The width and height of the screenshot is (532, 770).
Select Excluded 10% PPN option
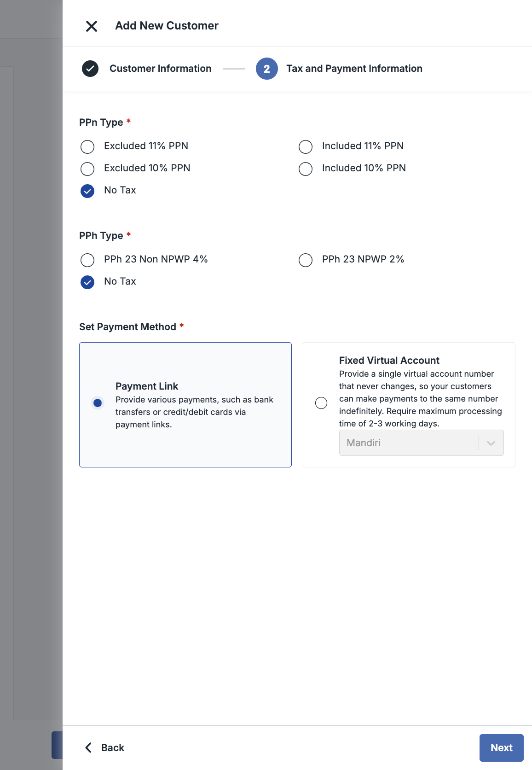pos(87,169)
